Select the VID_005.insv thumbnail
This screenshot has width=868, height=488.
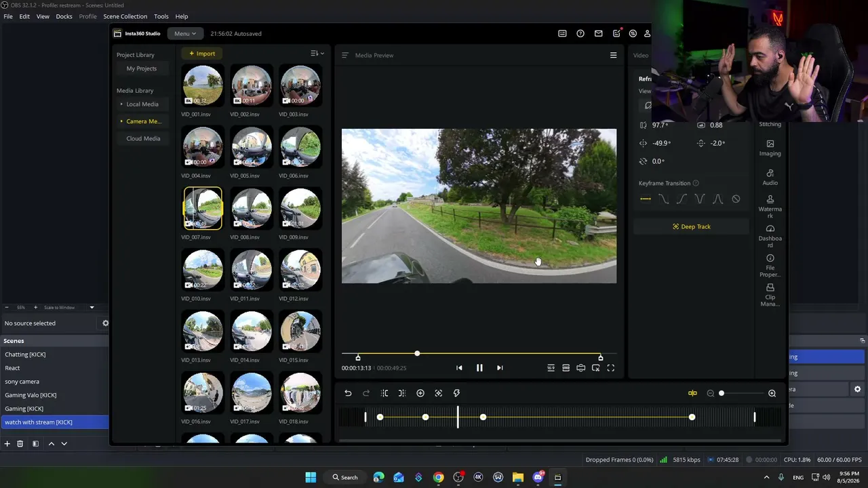click(x=252, y=147)
